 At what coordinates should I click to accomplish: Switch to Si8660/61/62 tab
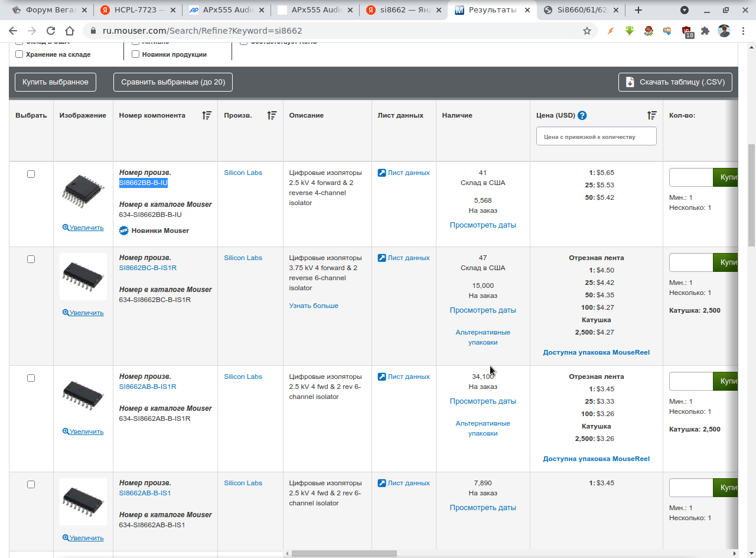[x=580, y=10]
